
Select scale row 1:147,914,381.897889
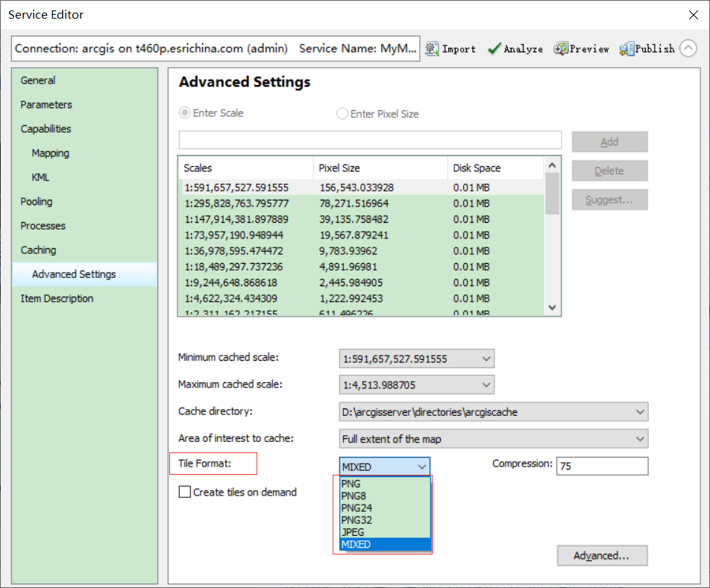point(362,219)
